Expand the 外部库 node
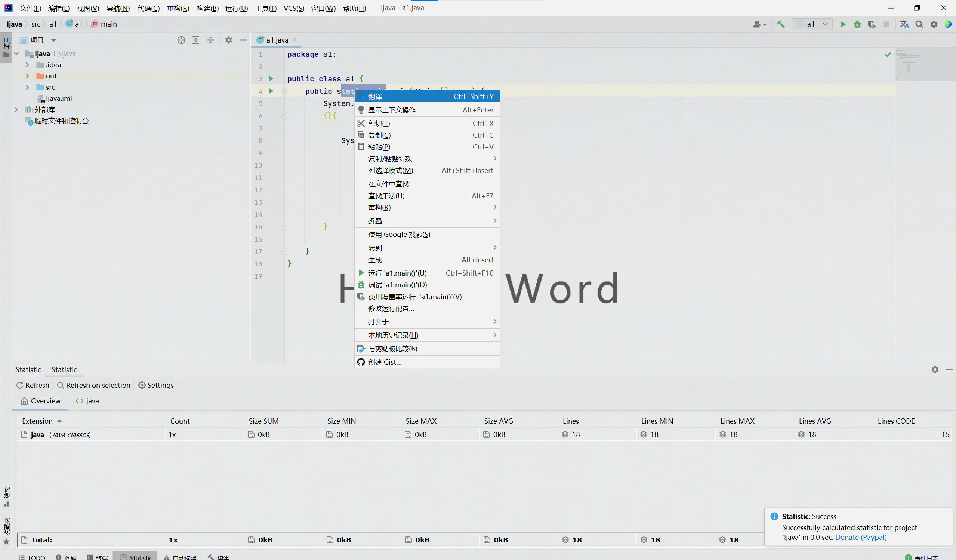 16,109
